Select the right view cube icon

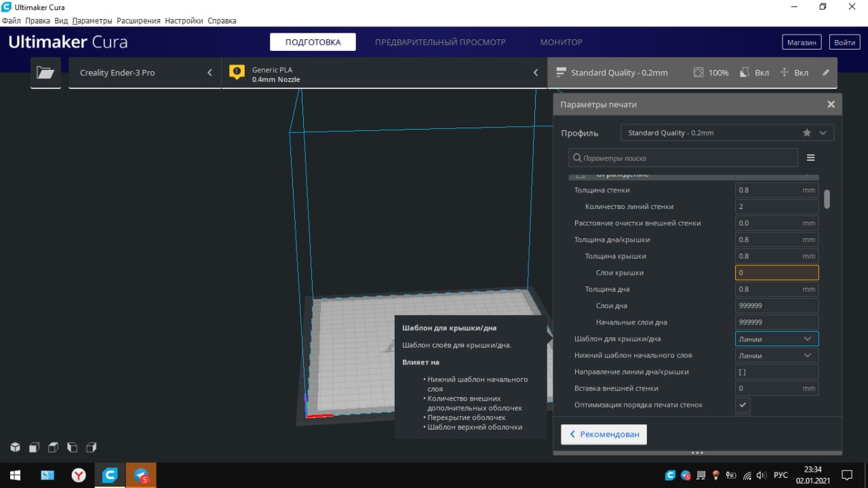[x=91, y=447]
